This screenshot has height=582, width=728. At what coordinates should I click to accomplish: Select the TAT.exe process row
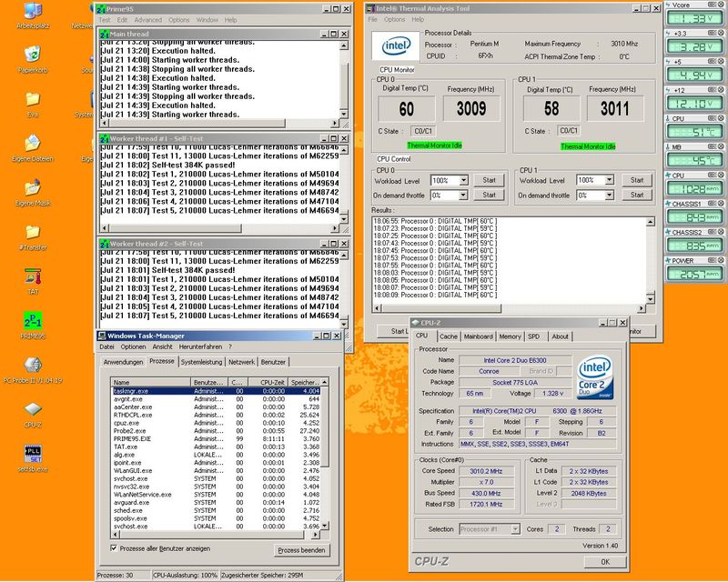coord(216,447)
